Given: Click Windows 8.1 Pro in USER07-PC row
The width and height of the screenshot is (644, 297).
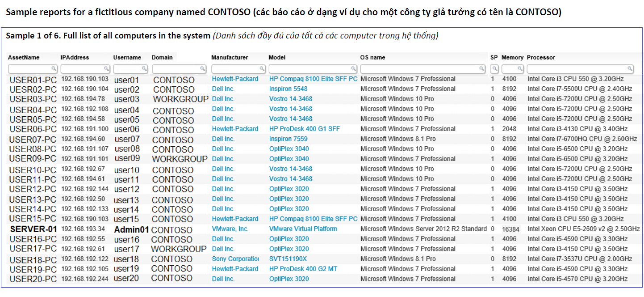Looking at the screenshot, I should (x=398, y=139).
